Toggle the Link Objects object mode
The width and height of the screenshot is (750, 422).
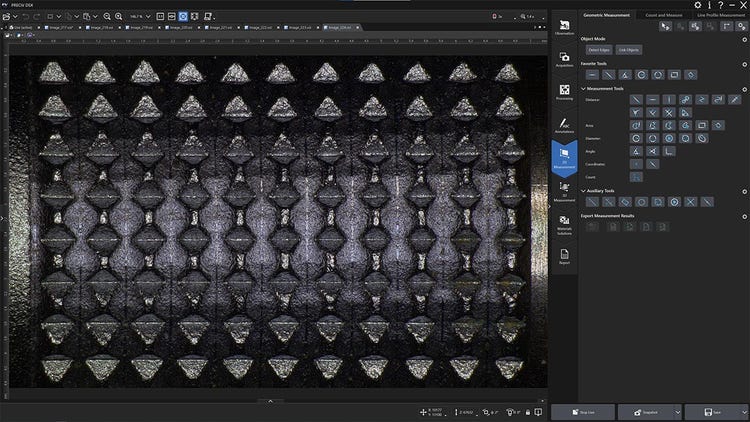coord(629,49)
